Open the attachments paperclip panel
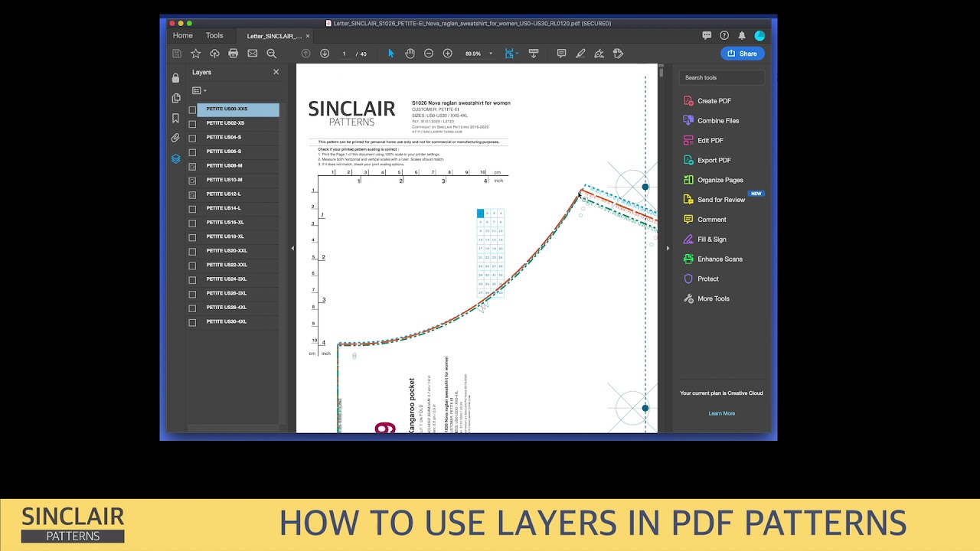This screenshot has height=551, width=980. pyautogui.click(x=176, y=139)
